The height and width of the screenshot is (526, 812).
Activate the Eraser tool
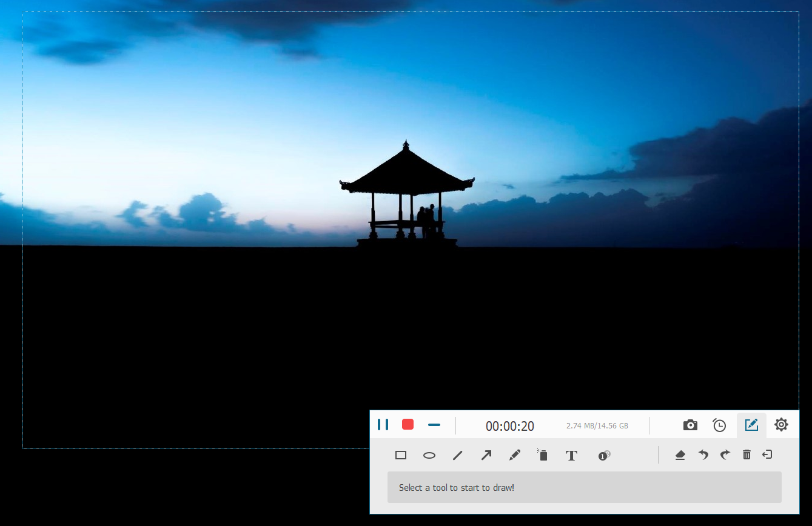[x=680, y=455]
